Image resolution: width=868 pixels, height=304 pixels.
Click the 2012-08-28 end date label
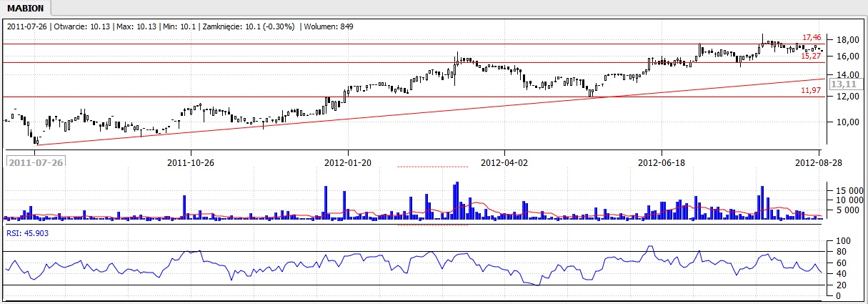pos(819,162)
